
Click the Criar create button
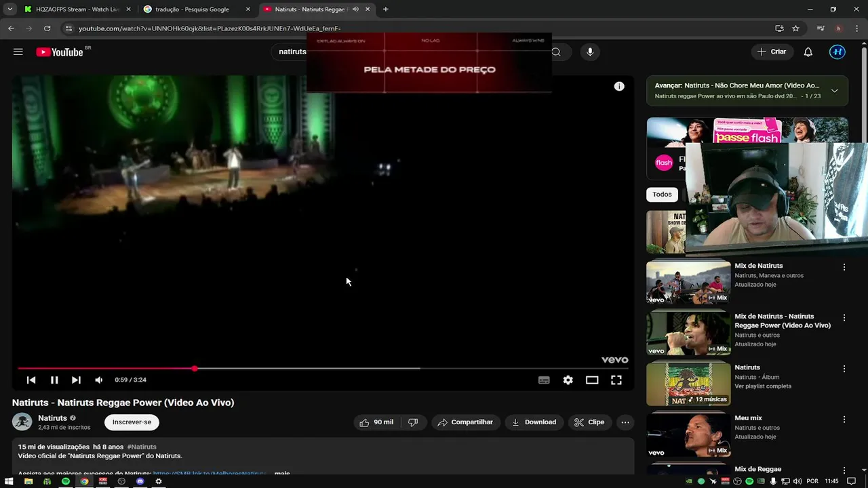772,52
